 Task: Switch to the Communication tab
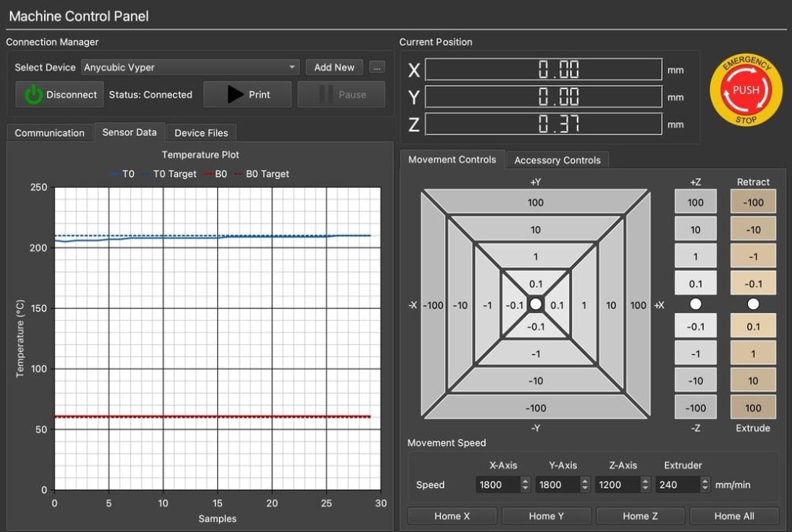click(x=49, y=133)
